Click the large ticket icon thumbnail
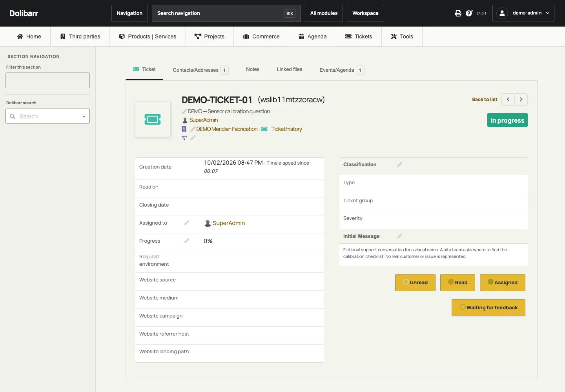Screen dimensions: 565x392 click(x=153, y=120)
